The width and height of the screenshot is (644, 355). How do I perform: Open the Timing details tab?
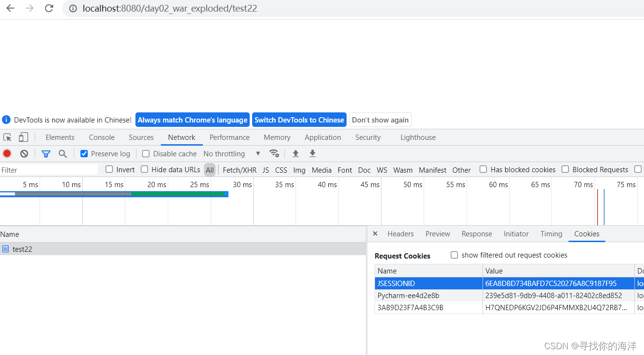551,234
